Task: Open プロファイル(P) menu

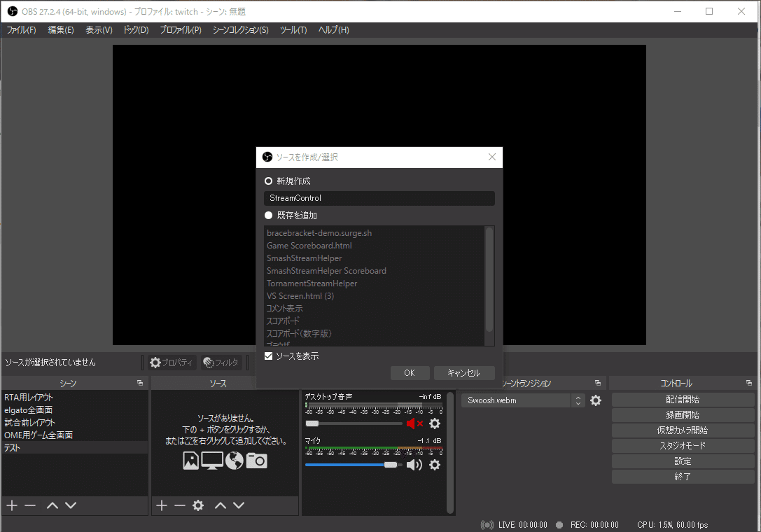Action: tap(181, 30)
